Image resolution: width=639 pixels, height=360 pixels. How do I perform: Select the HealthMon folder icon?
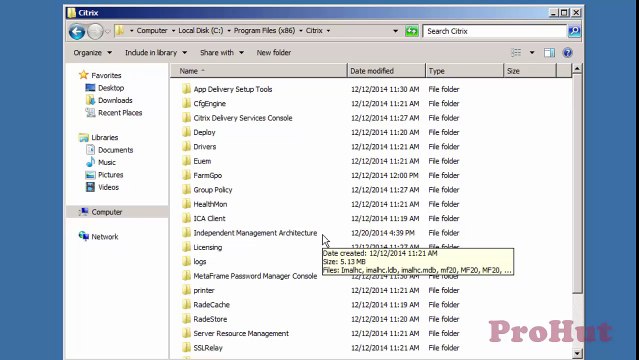tap(186, 204)
